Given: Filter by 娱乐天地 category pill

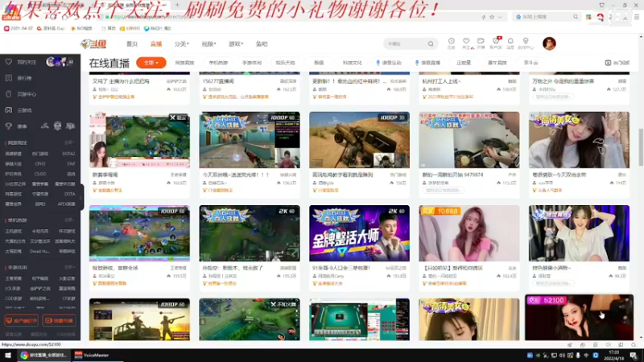Looking at the screenshot, I should pyautogui.click(x=286, y=63).
